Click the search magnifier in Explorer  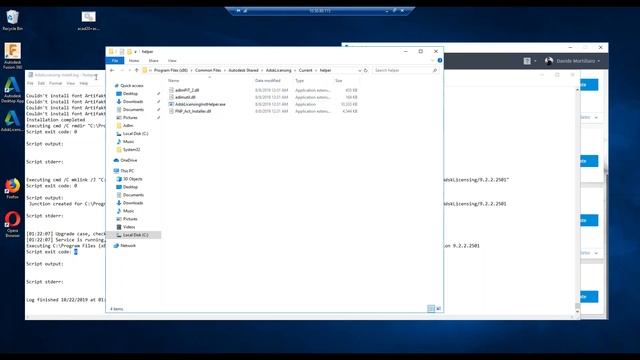[x=435, y=70]
